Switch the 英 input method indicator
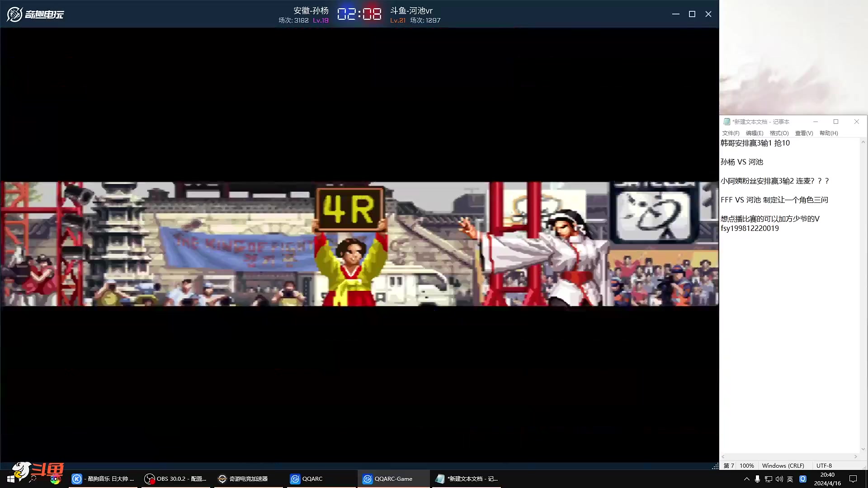This screenshot has width=868, height=488. (790, 479)
